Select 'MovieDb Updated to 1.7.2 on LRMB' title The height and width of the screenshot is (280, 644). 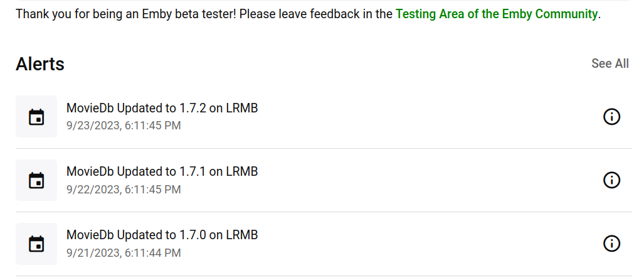coord(162,108)
